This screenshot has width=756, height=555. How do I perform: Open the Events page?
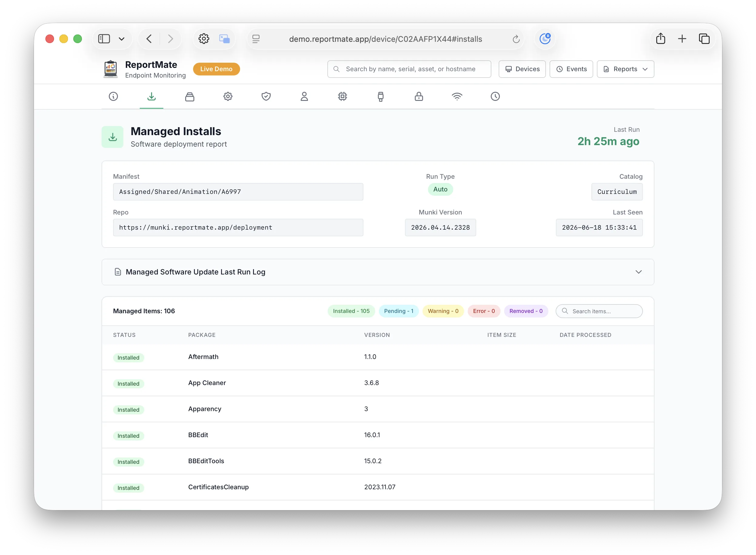[x=571, y=69]
